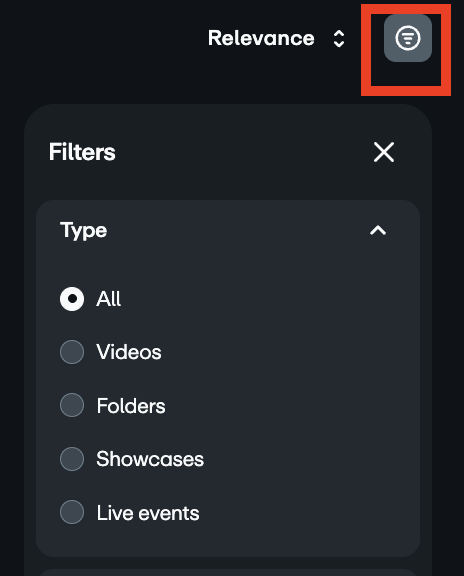Click the Showcases option label text
Screen dimensions: 464x576
(x=150, y=459)
